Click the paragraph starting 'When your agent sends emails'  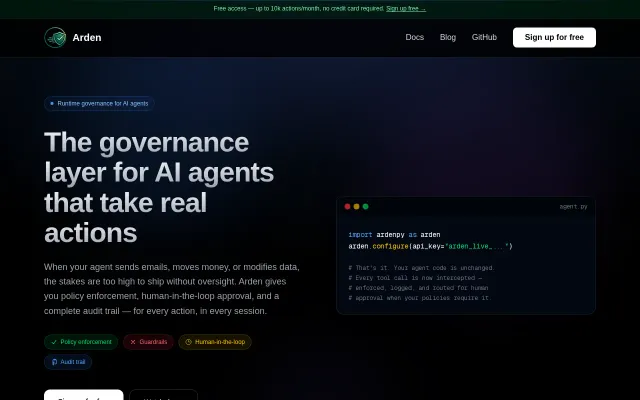click(172, 289)
